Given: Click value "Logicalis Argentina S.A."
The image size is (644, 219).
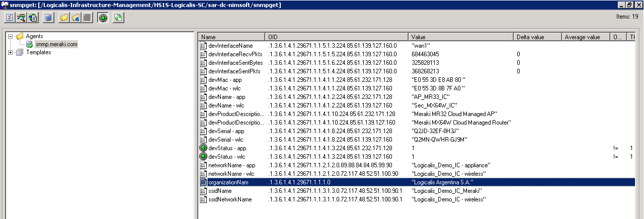Looking at the screenshot, I should 443,182.
